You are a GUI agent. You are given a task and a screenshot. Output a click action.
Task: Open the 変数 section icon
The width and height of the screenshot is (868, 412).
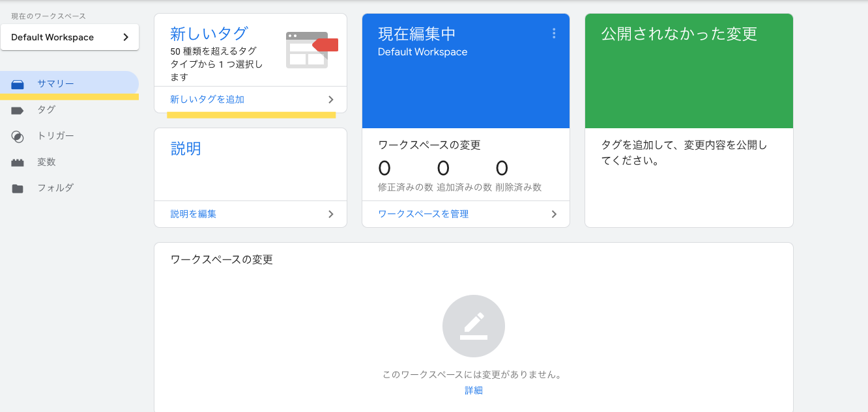pyautogui.click(x=18, y=162)
